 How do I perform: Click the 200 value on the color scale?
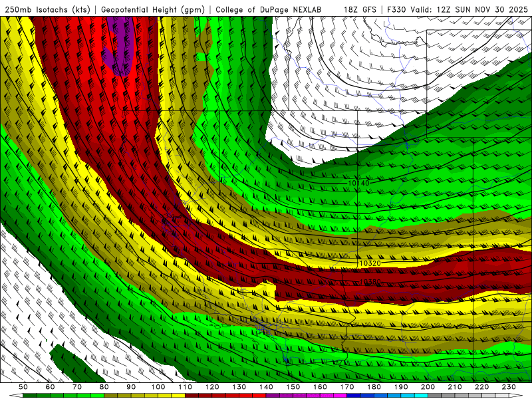tap(428, 387)
